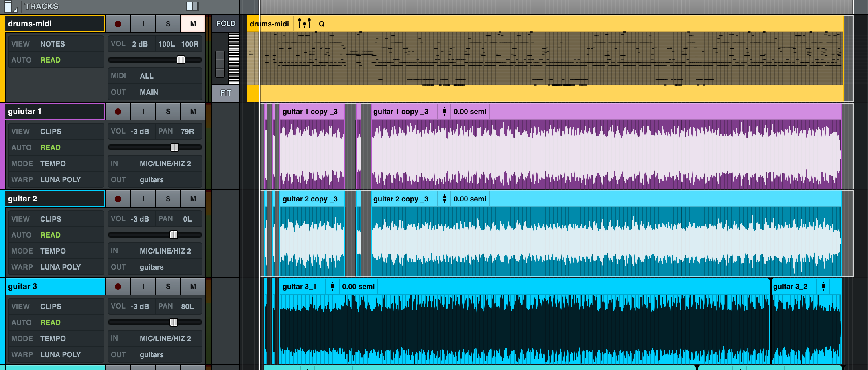Arm the guiutar 1 track for recording
This screenshot has height=370, width=868.
pos(118,111)
